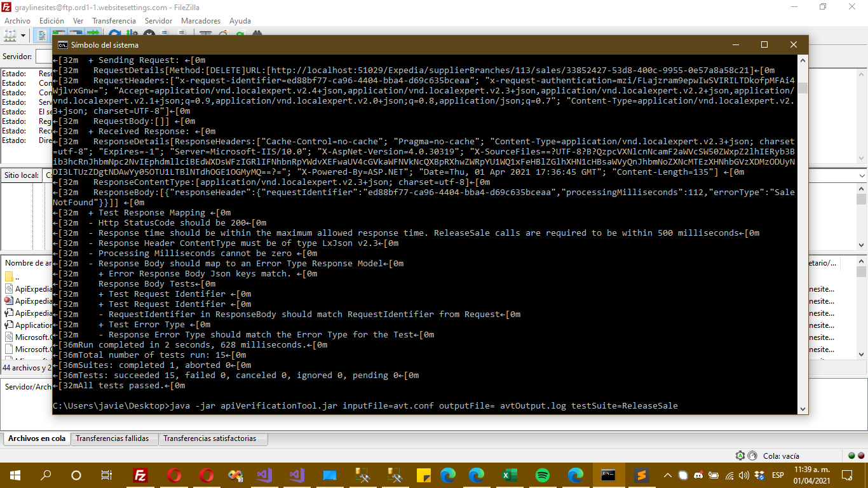Open the taskbar search icon
Viewport: 868px width, 488px height.
coord(46,475)
